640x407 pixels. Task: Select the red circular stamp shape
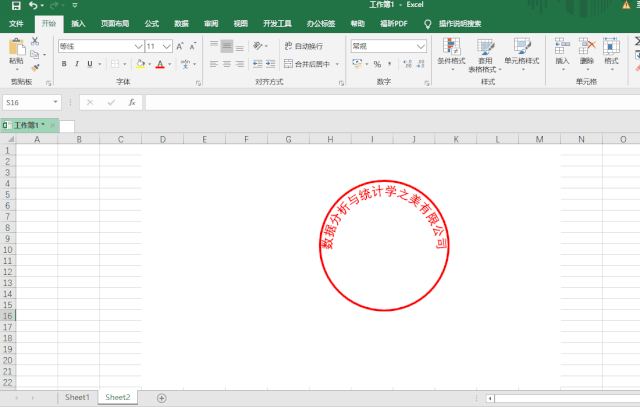coord(384,245)
